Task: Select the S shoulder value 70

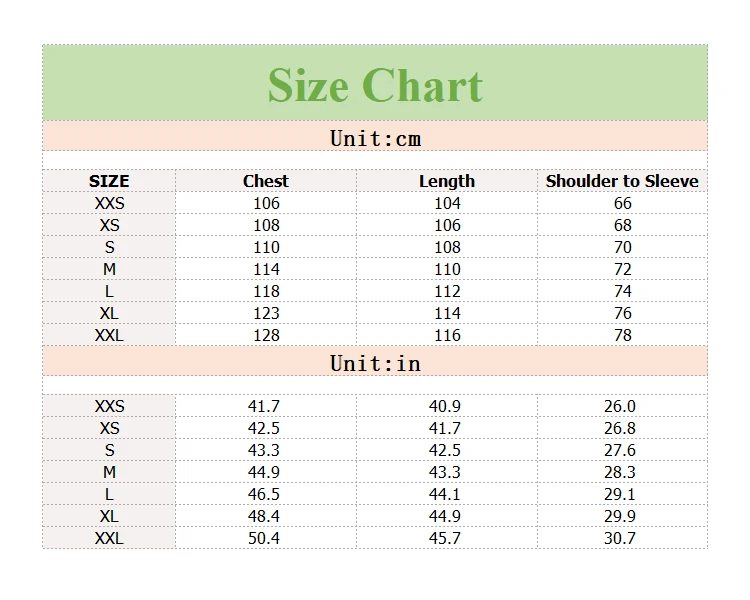Action: point(622,247)
